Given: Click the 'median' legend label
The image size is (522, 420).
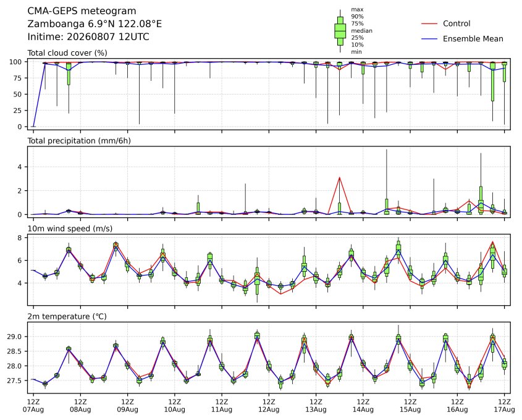Looking at the screenshot, I should click(361, 31).
